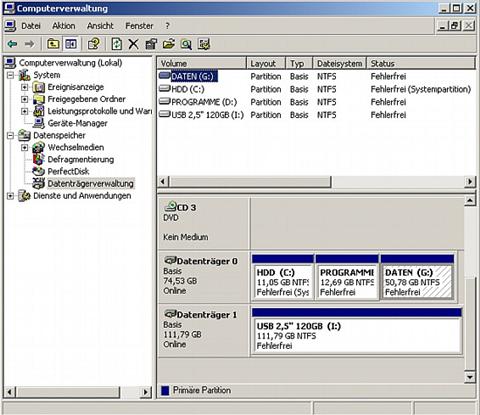Click the USB 2,5" 120GB drive icon in list
Screen dimensions: 480x415
(164, 114)
